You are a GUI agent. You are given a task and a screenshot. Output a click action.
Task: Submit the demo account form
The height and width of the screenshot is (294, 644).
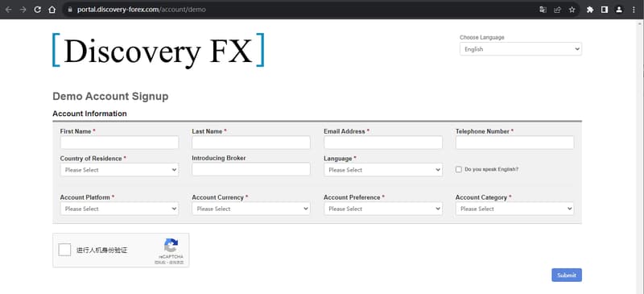point(567,275)
